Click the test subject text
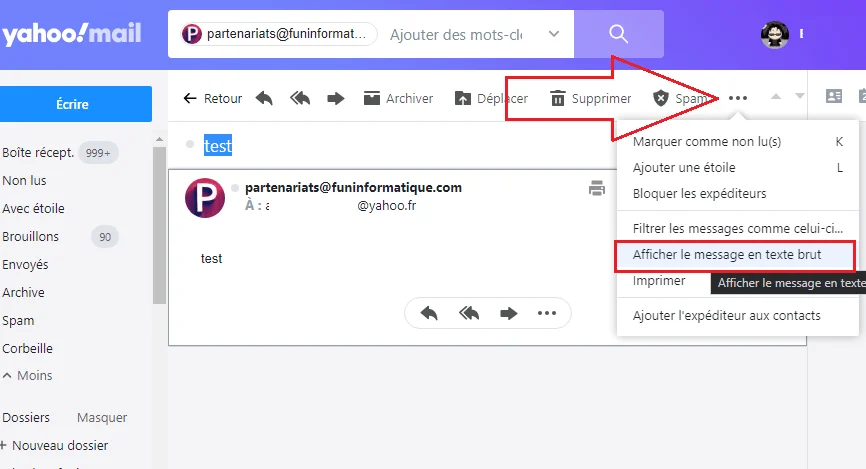Image resolution: width=866 pixels, height=469 pixels. (x=218, y=145)
